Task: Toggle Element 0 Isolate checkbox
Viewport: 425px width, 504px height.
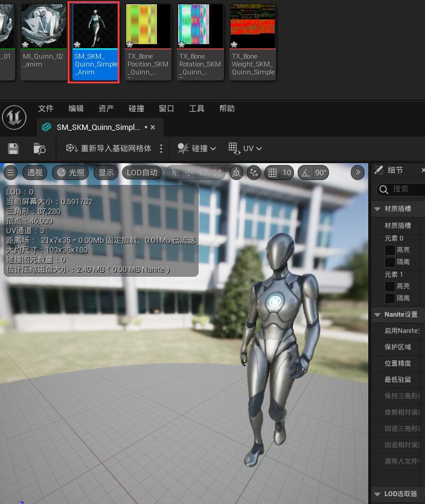Action: point(390,262)
